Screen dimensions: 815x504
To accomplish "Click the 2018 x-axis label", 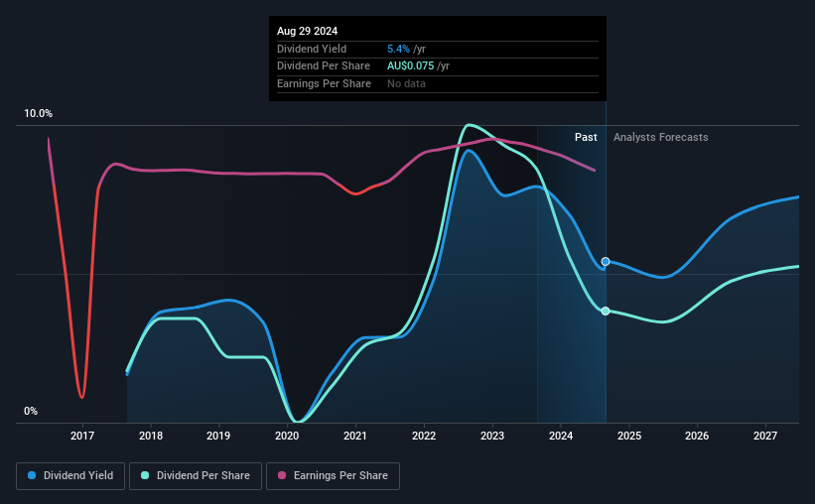I will point(151,436).
